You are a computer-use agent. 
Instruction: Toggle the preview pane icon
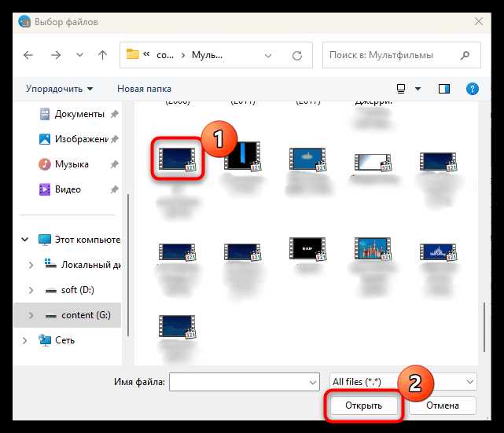coord(444,89)
